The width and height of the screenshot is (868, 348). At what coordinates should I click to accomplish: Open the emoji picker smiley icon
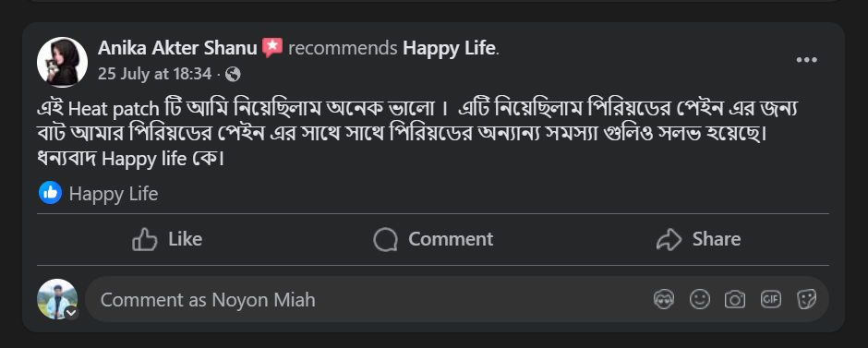(700, 300)
